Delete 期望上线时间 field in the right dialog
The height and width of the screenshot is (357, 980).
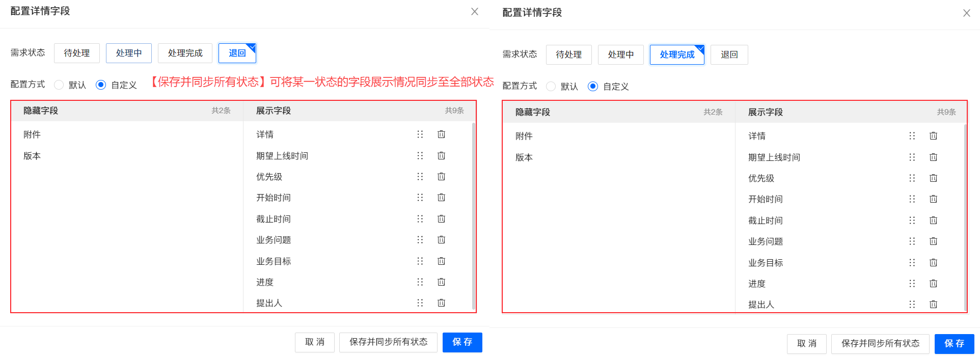click(x=933, y=157)
